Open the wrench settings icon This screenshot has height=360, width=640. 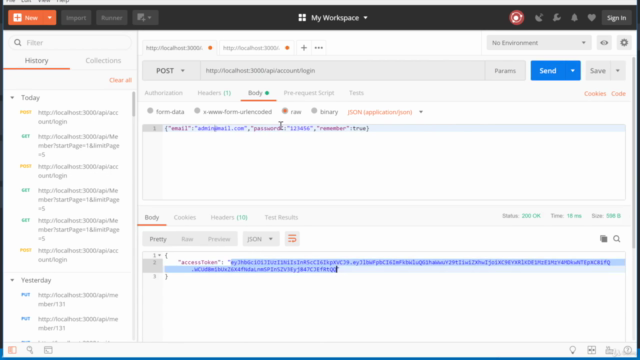(557, 18)
